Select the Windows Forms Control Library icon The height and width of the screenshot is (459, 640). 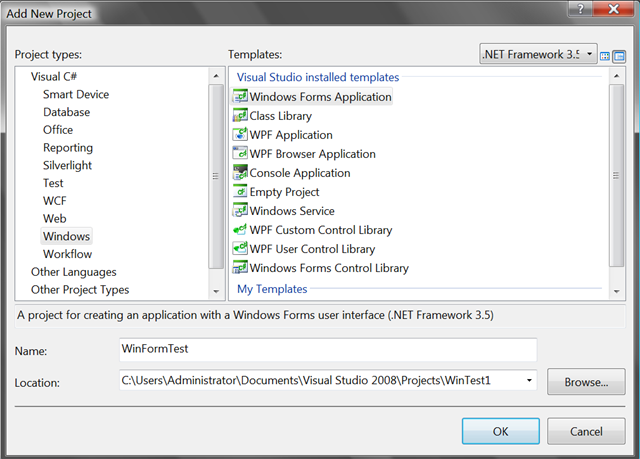[x=240, y=268]
